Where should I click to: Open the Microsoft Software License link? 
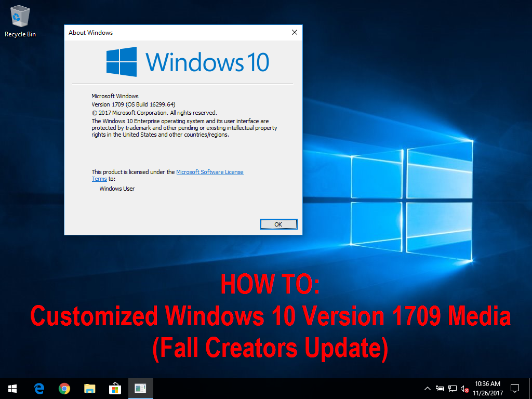pyautogui.click(x=210, y=172)
